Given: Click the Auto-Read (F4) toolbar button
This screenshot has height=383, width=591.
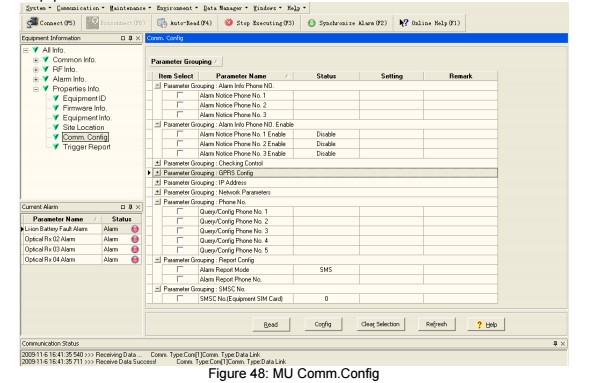Looking at the screenshot, I should (x=185, y=23).
